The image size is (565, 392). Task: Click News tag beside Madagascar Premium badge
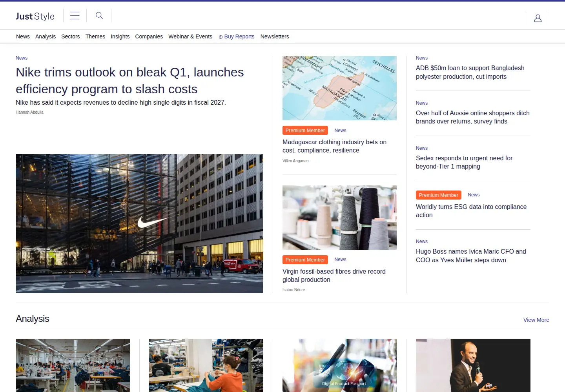click(340, 131)
